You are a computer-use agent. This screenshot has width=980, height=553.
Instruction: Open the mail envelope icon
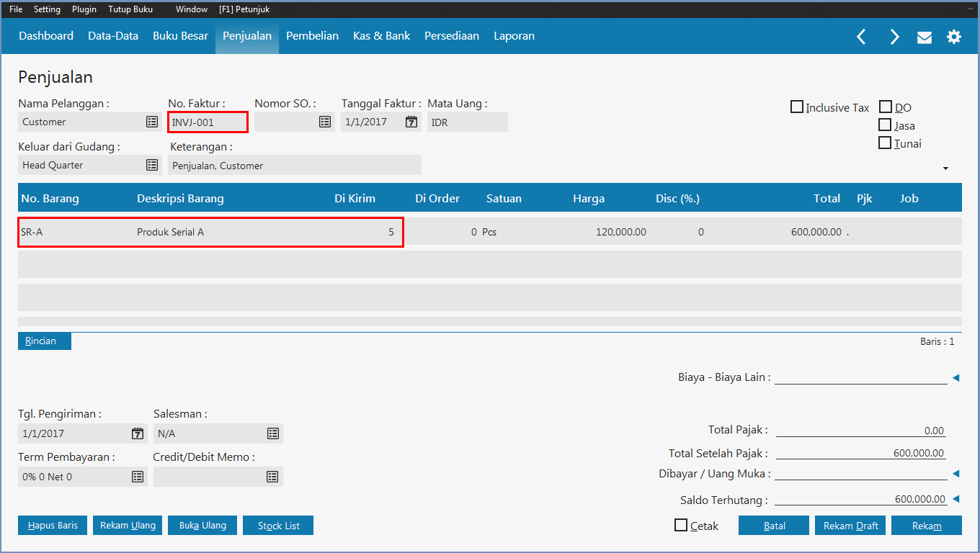coord(925,37)
